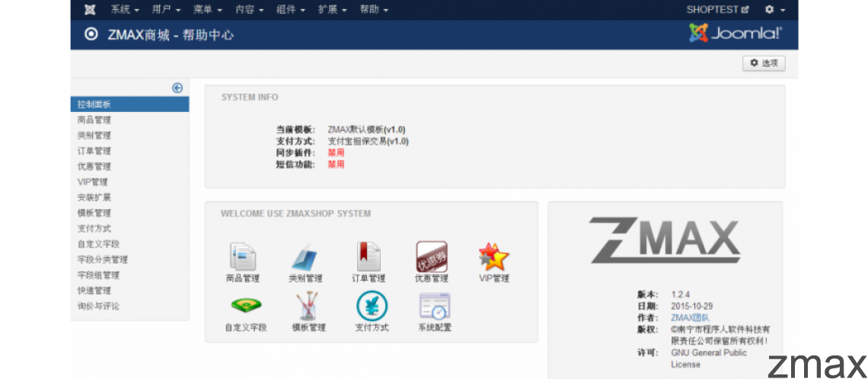Click the WELCOME USE ZMAXSHOP SYSTEM heading
This screenshot has height=379, width=868.
coord(295,214)
